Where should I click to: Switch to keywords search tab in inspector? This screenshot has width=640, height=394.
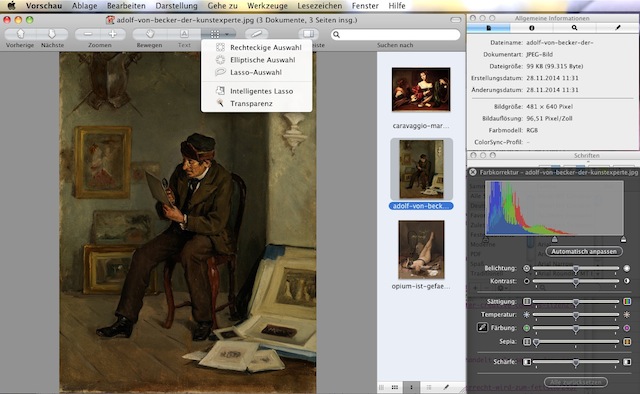574,28
